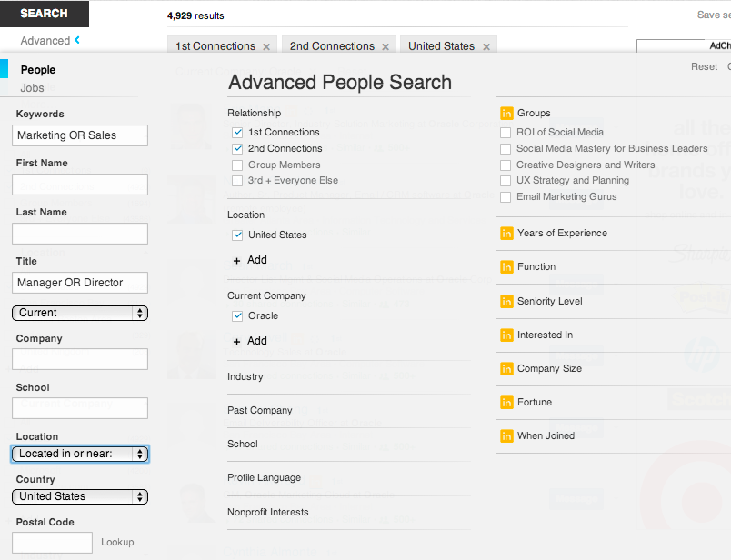This screenshot has width=731, height=560.
Task: Open the Located in or near dropdown
Action: 80,454
